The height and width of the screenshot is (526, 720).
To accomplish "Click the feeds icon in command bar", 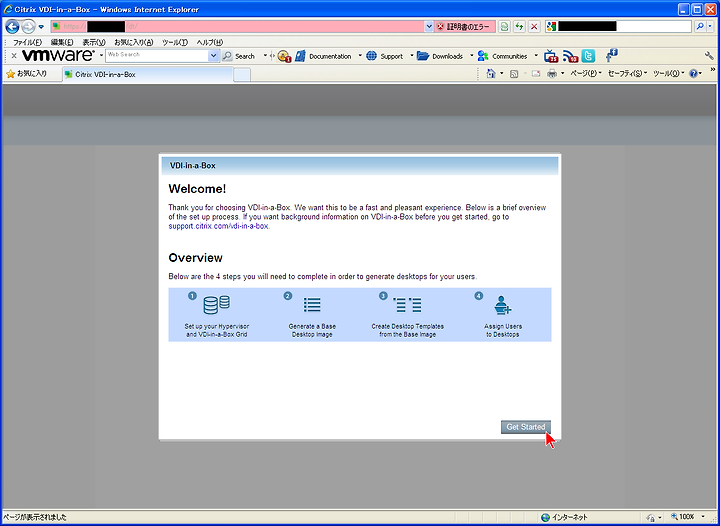I will tap(514, 74).
